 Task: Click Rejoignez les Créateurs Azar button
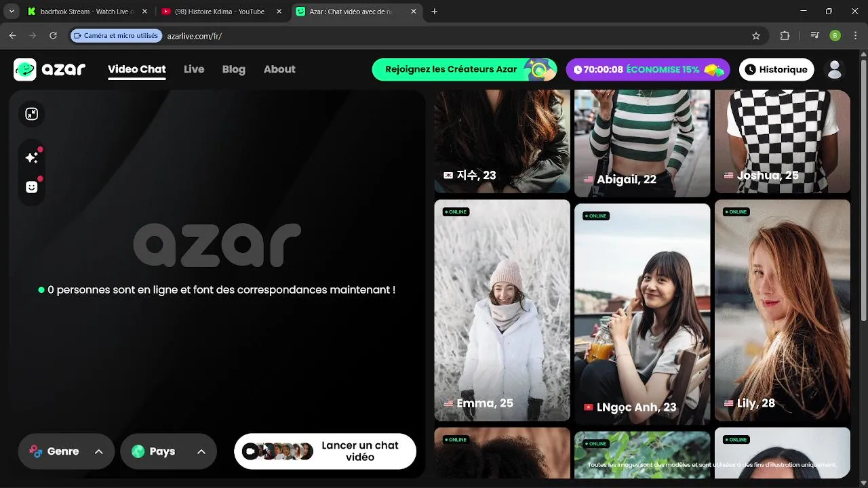coord(465,69)
